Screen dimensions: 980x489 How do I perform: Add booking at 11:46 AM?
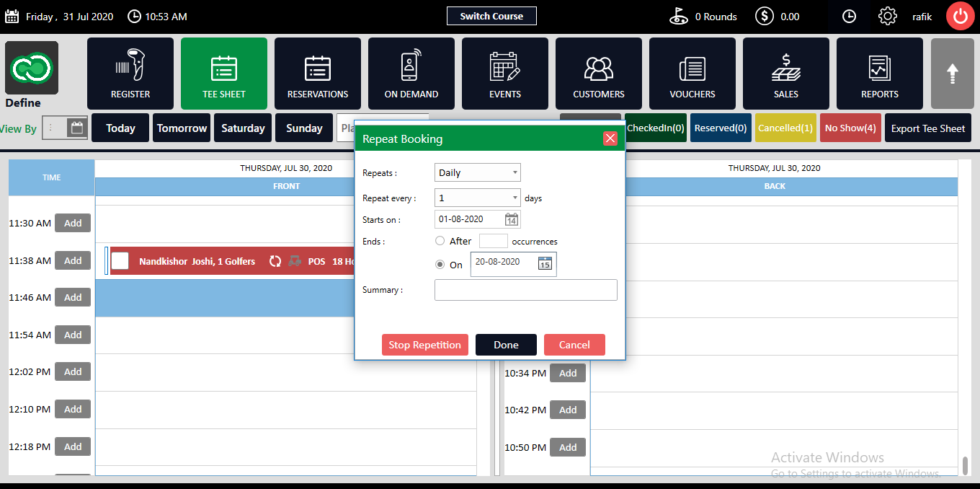pos(73,297)
